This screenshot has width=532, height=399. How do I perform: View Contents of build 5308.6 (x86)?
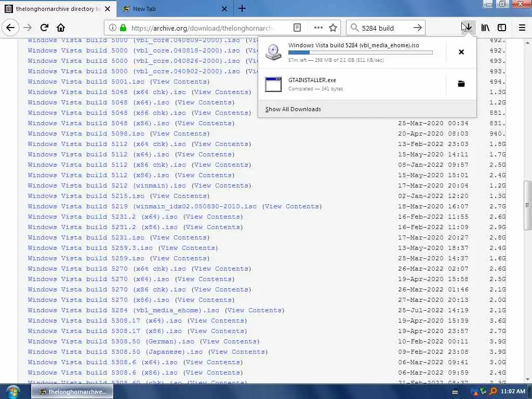[213, 373]
